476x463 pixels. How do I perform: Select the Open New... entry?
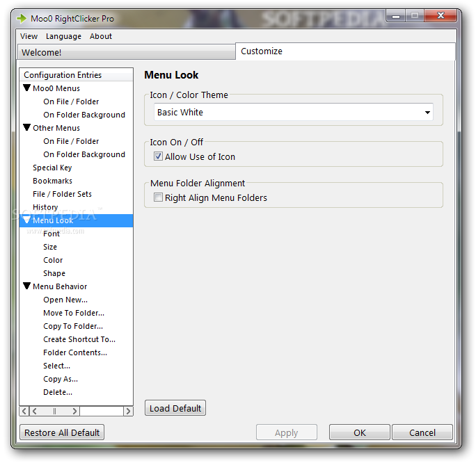tap(65, 300)
